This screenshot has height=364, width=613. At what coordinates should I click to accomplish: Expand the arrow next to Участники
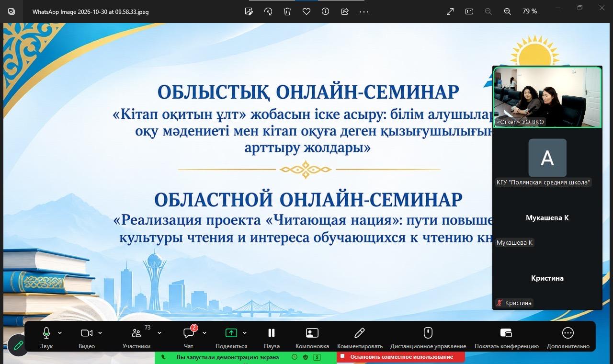pyautogui.click(x=159, y=333)
